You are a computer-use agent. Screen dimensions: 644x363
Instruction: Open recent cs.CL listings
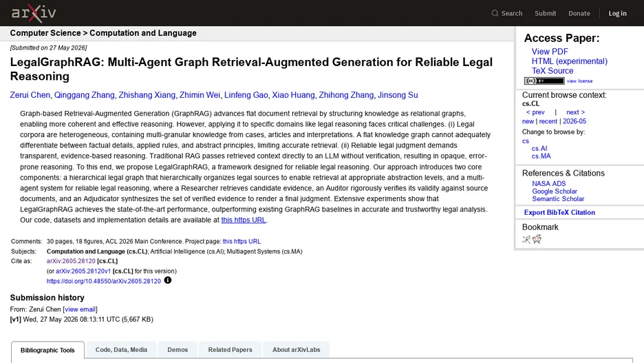548,121
